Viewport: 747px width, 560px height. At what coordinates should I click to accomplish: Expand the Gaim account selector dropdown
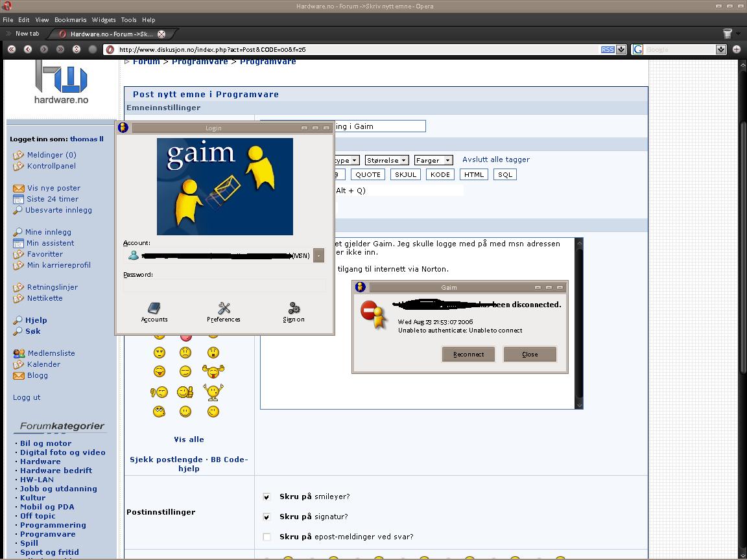pos(318,256)
